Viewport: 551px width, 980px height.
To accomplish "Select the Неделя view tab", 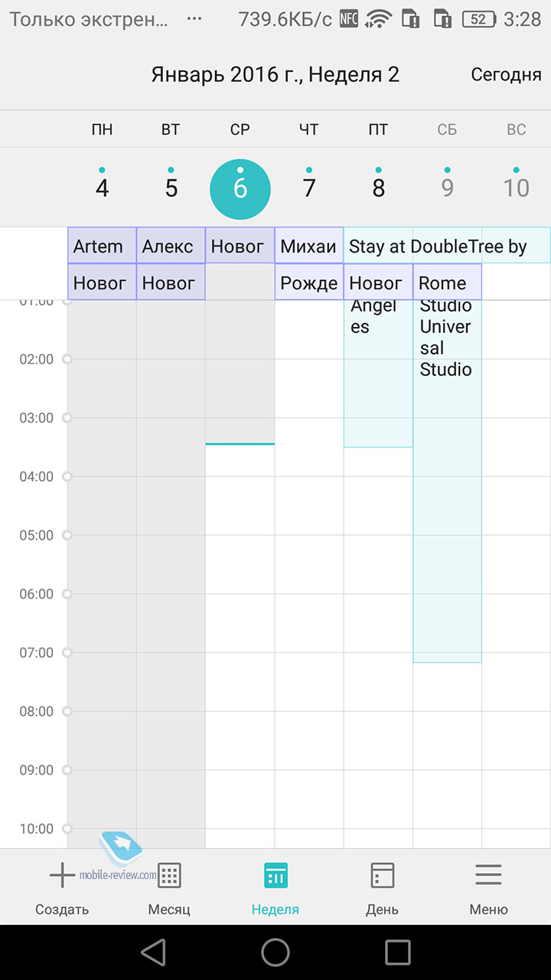I will pos(275,876).
